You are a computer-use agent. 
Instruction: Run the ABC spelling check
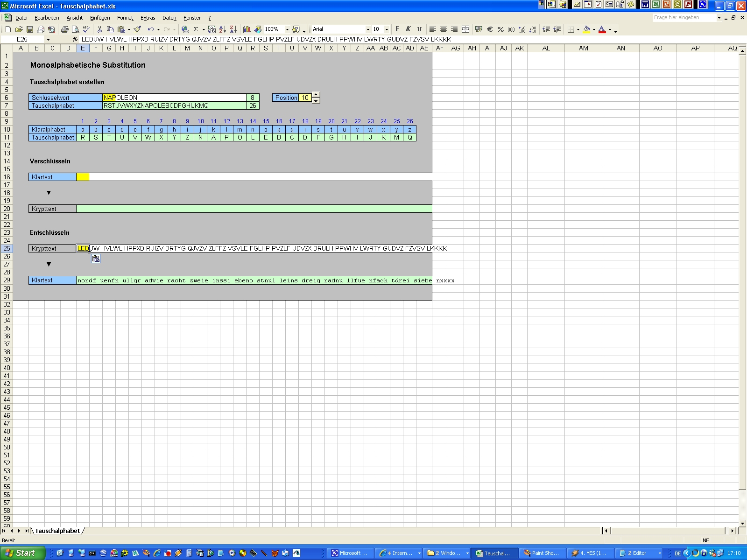86,29
